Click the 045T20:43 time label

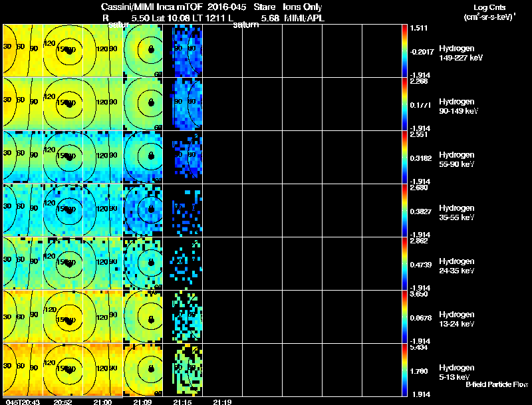coord(23,402)
